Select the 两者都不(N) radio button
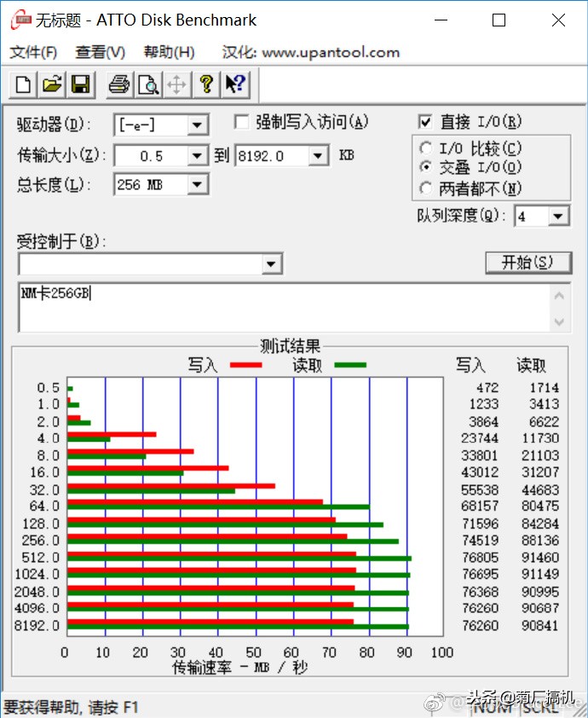 coord(426,188)
